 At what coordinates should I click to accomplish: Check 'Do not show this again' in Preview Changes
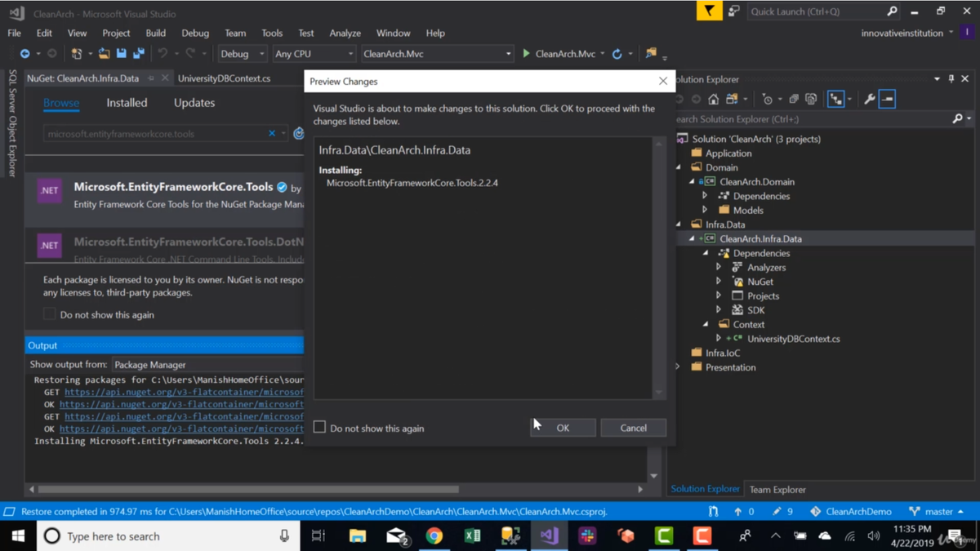pos(319,427)
